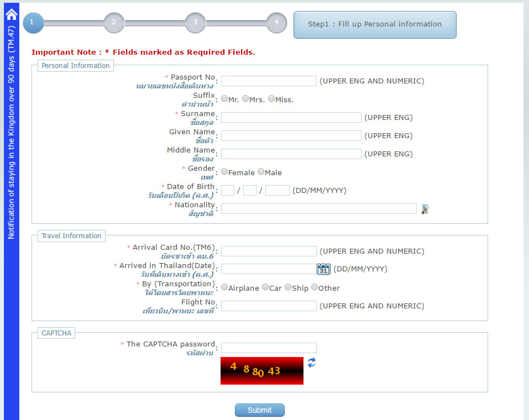Click the 'CAPTCHA' section heading
The height and width of the screenshot is (420, 529).
[56, 333]
